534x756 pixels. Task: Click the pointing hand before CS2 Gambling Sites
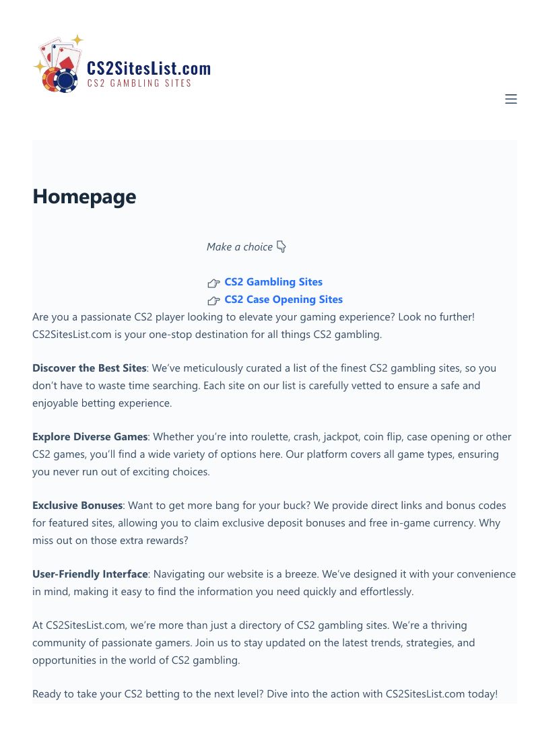[x=213, y=283]
